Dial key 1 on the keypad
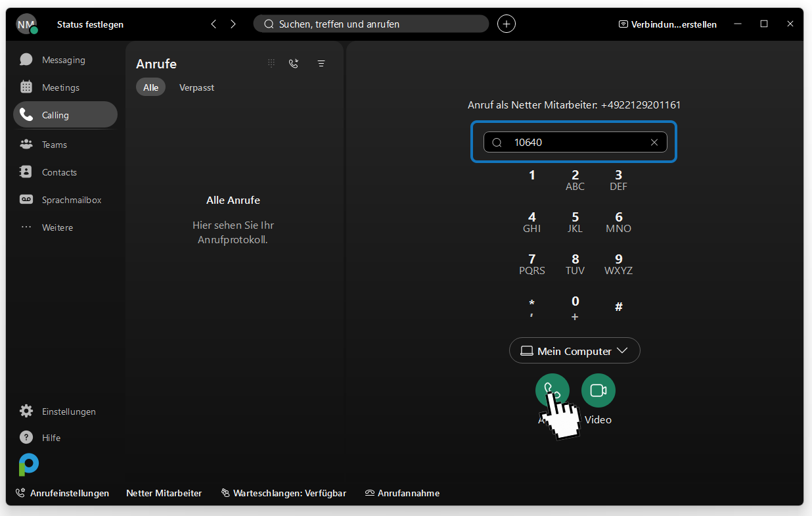Viewport: 812px width, 516px height. pos(532,175)
